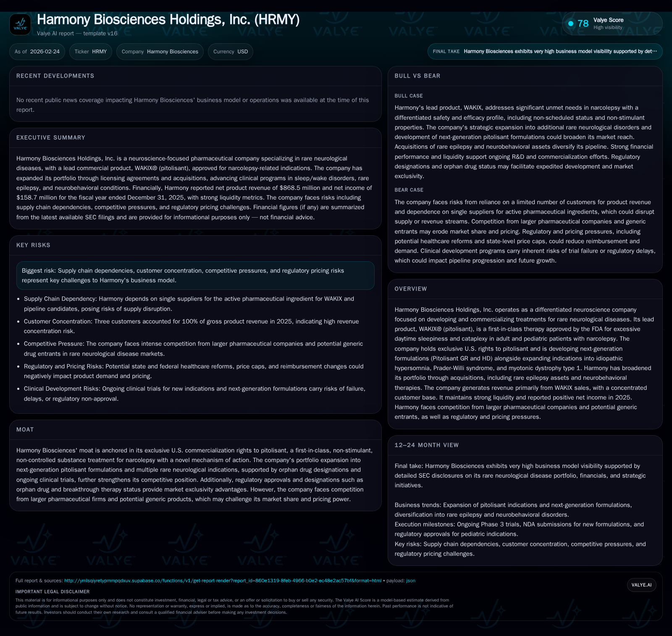This screenshot has height=636, width=672.
Task: Click the Valye logo icon
Action: [20, 24]
